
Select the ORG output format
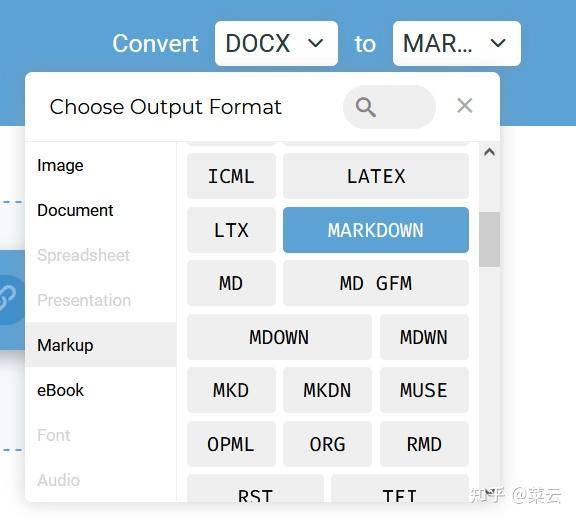327,444
